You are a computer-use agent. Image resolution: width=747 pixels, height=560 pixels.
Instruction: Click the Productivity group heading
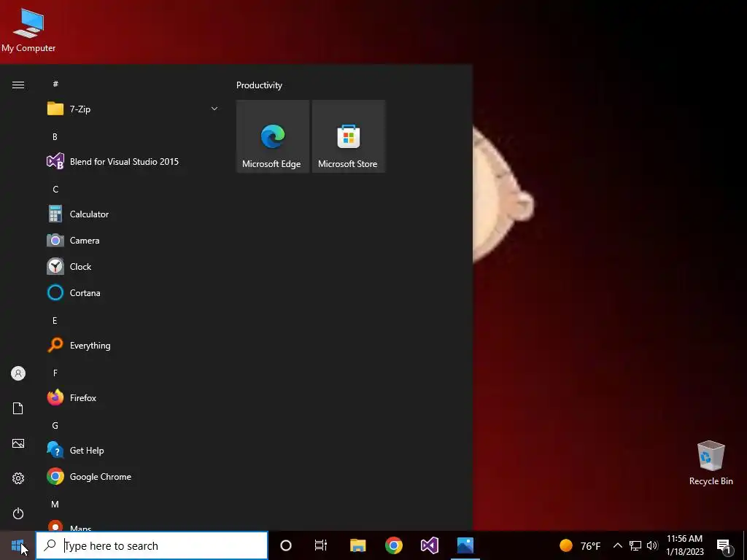point(259,85)
